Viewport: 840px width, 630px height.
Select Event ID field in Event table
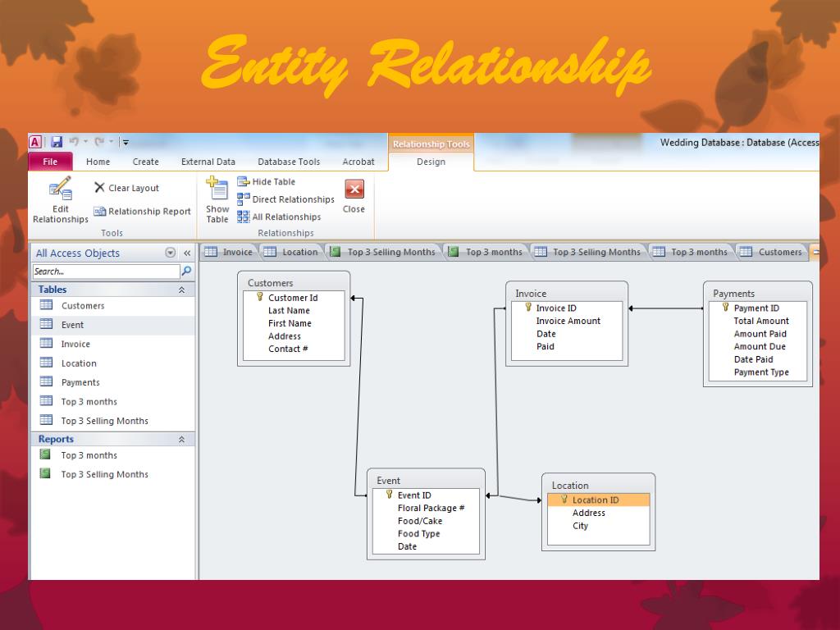point(414,495)
